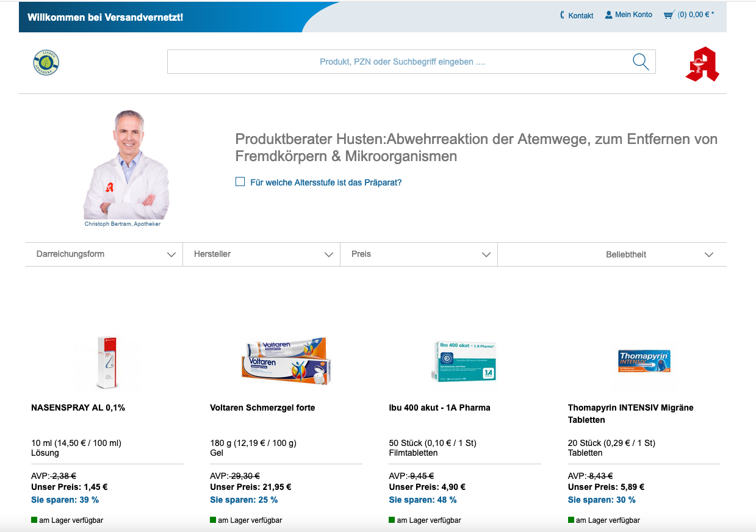The width and height of the screenshot is (756, 532).
Task: Open the NASENSPRAY AL 0,1% product title
Action: click(x=78, y=408)
